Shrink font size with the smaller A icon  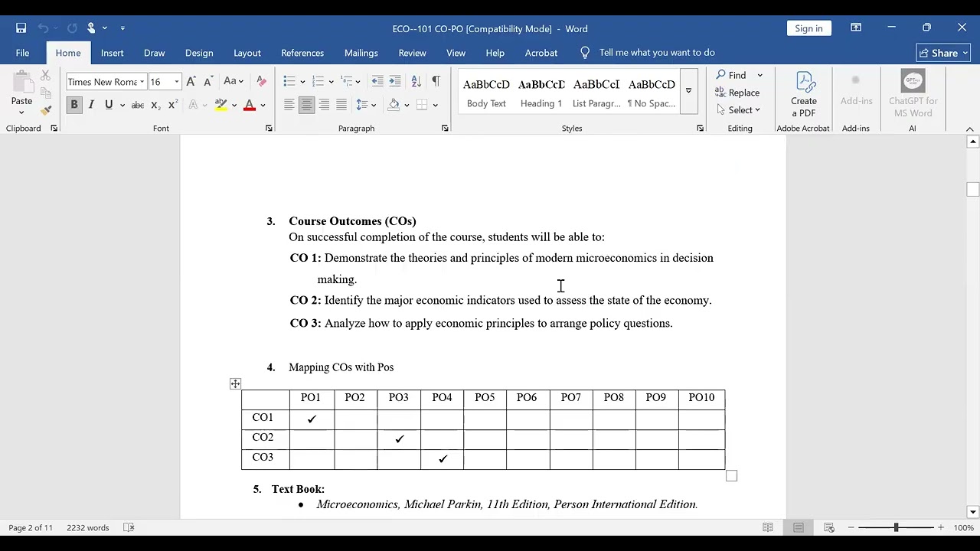coord(208,82)
